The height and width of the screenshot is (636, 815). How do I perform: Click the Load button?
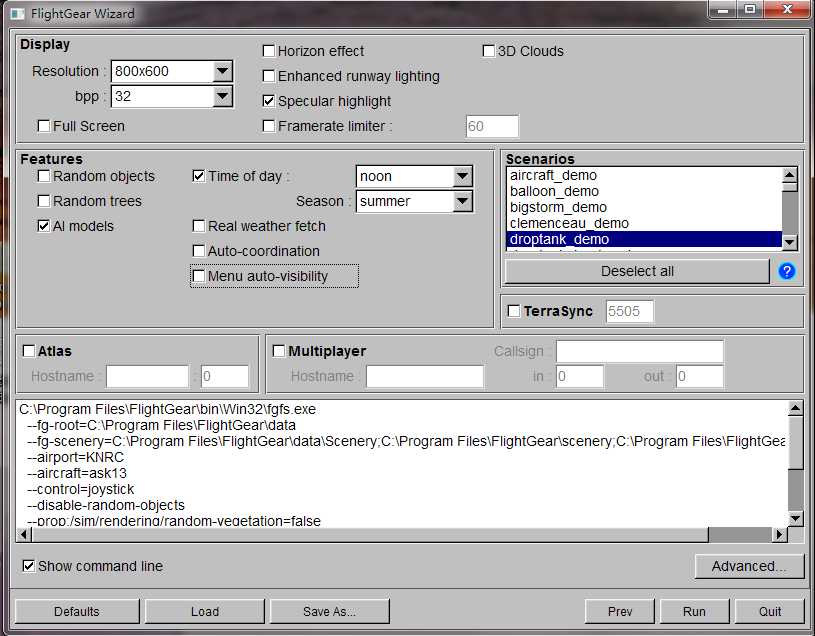click(205, 612)
